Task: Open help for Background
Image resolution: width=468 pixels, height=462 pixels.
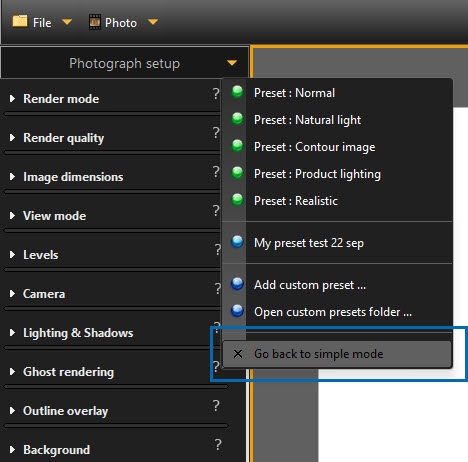Action: (x=218, y=445)
